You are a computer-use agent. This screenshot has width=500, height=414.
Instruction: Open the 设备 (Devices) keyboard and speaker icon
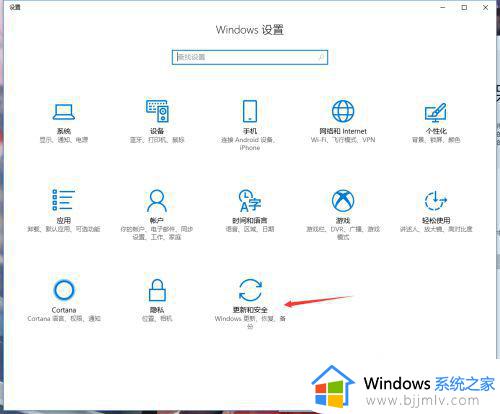[x=157, y=111]
